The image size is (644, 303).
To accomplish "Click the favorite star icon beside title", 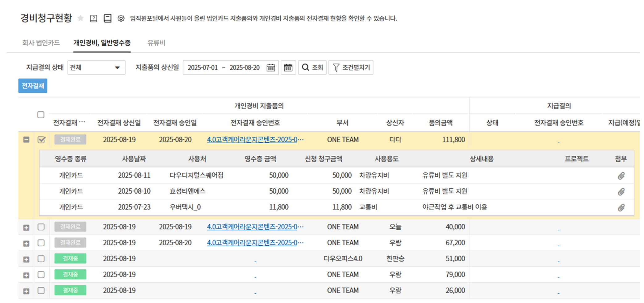I will [81, 18].
